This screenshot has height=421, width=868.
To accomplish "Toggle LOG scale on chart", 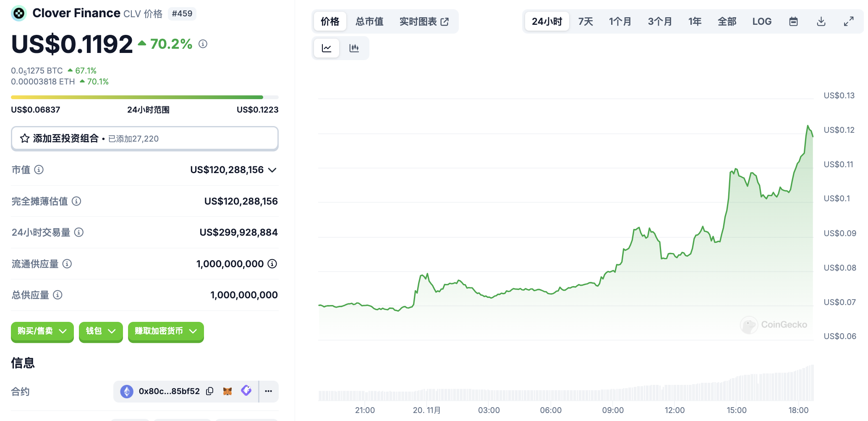I will pos(761,21).
